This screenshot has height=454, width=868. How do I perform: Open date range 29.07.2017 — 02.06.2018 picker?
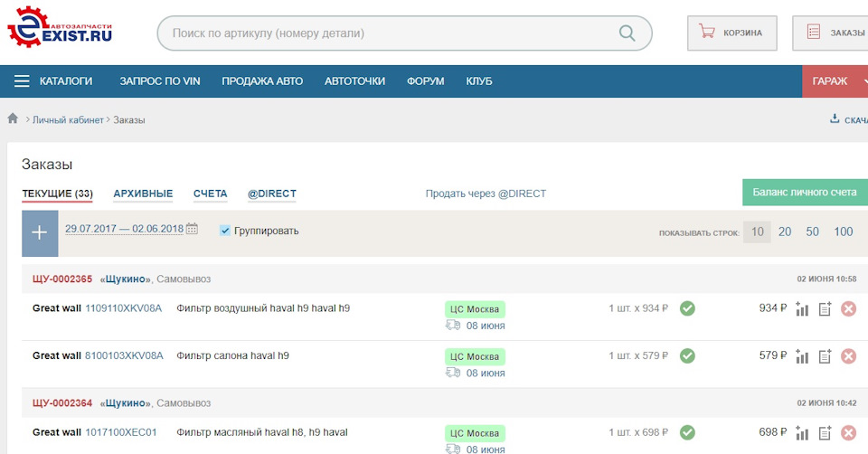[x=124, y=230]
